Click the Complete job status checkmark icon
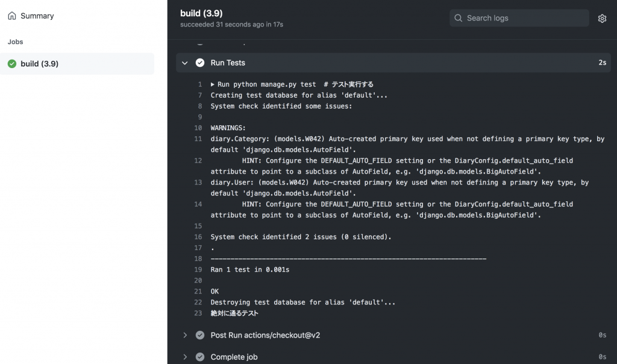Screen dimensions: 617x364 point(200,357)
